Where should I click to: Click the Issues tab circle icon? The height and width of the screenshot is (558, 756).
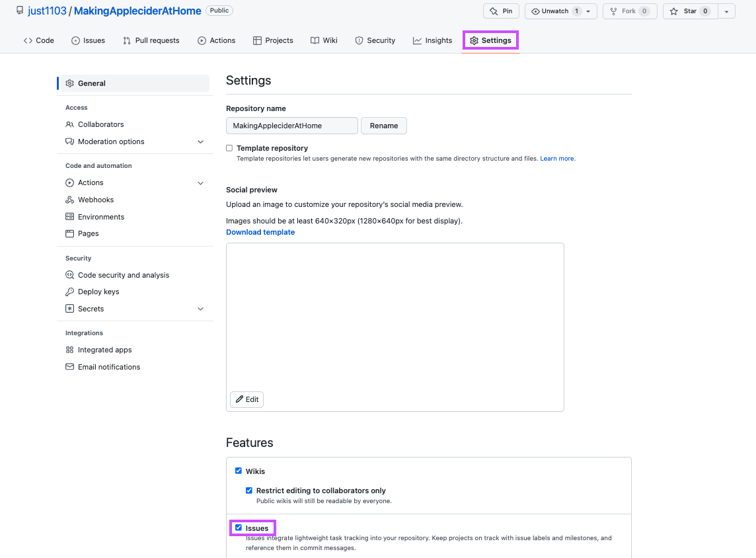click(75, 40)
